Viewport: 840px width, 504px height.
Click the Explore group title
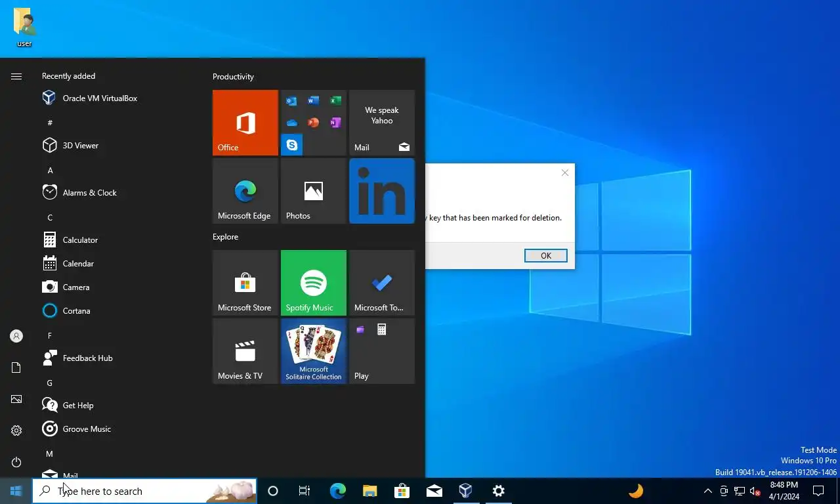[x=225, y=237]
